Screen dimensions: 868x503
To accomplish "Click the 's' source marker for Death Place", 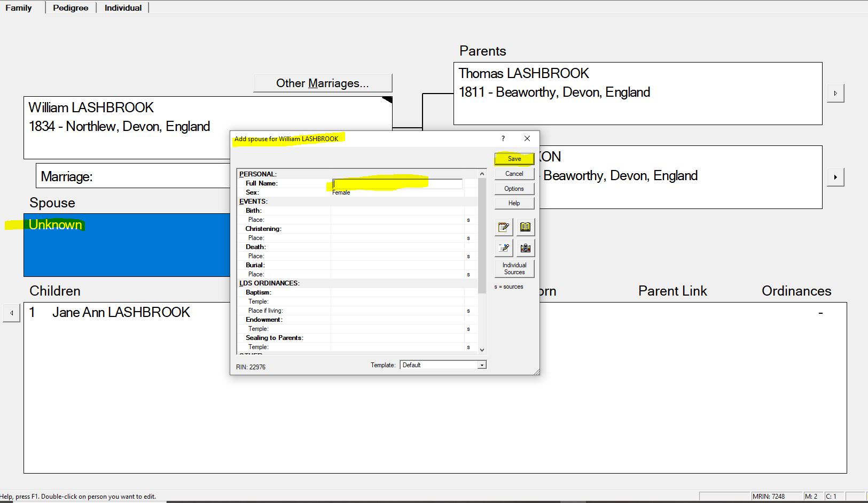I will [x=468, y=256].
